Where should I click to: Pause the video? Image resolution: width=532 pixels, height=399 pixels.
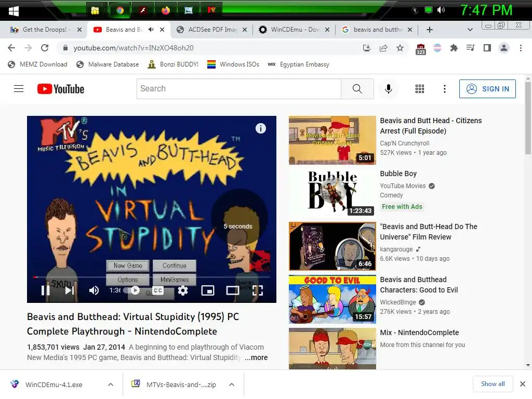point(46,290)
